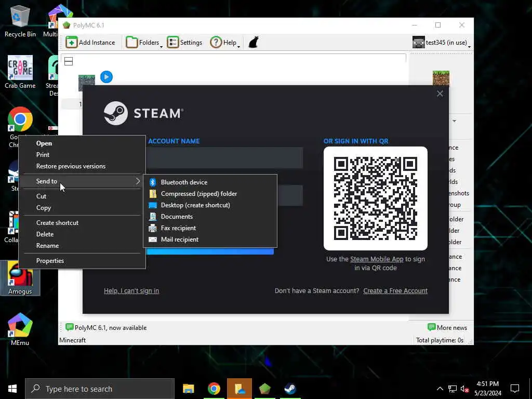Send to Compressed (zipped) folder
The height and width of the screenshot is (399, 532).
pyautogui.click(x=210, y=194)
